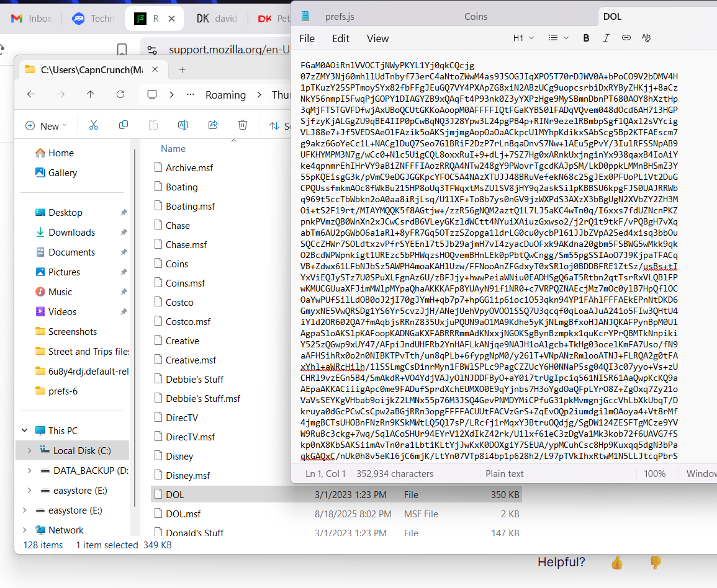This screenshot has width=717, height=588.
Task: Toggle italic formatting in Notepad
Action: tap(606, 38)
